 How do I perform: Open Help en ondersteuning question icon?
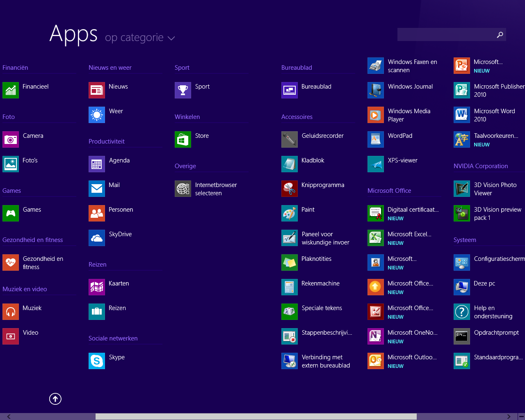click(462, 312)
